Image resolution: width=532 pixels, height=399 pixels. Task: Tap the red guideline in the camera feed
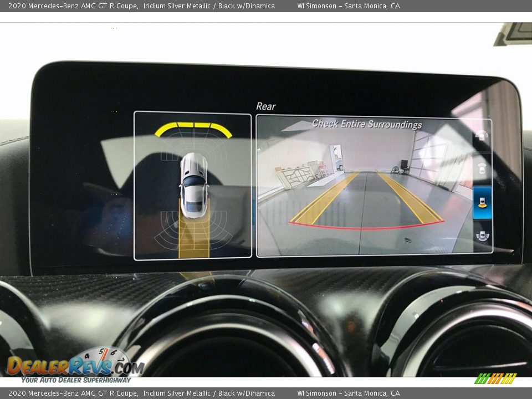point(366,226)
